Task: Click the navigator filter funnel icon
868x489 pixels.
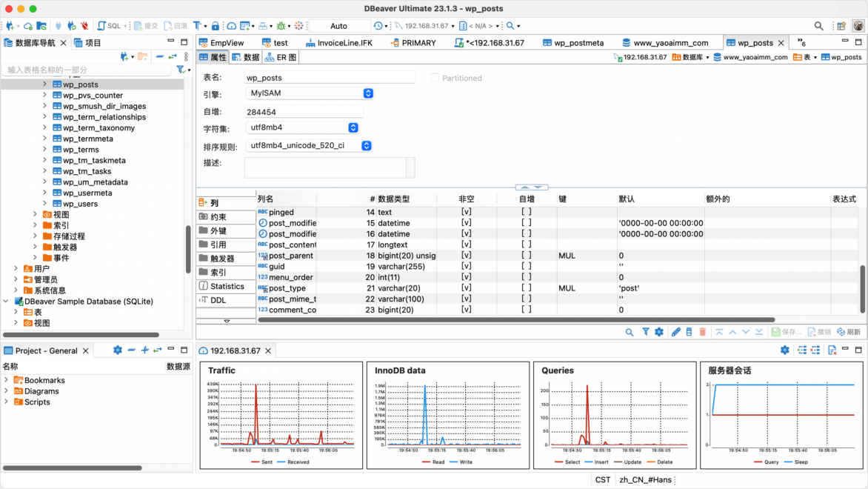Action: 181,70
